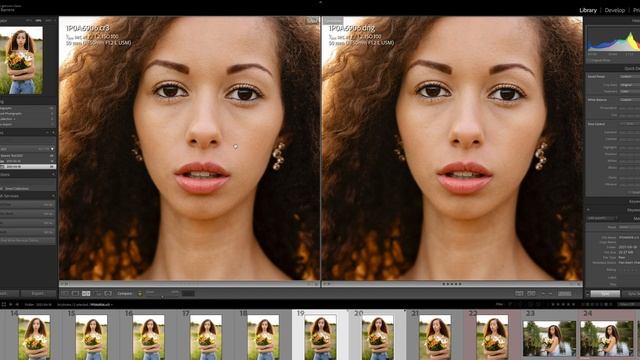This screenshot has width=640, height=360.
Task: Click the Select image IP0A6906.cr3
Action: pos(189,148)
